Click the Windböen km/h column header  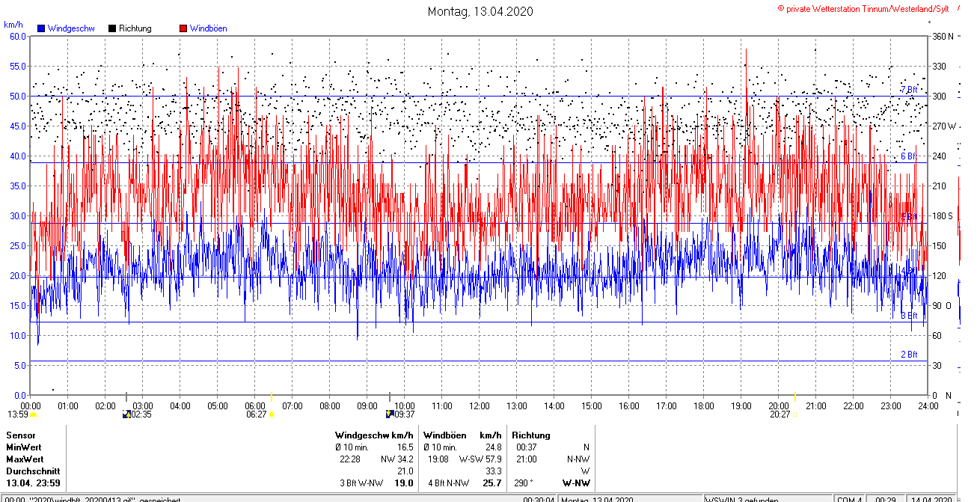462,435
